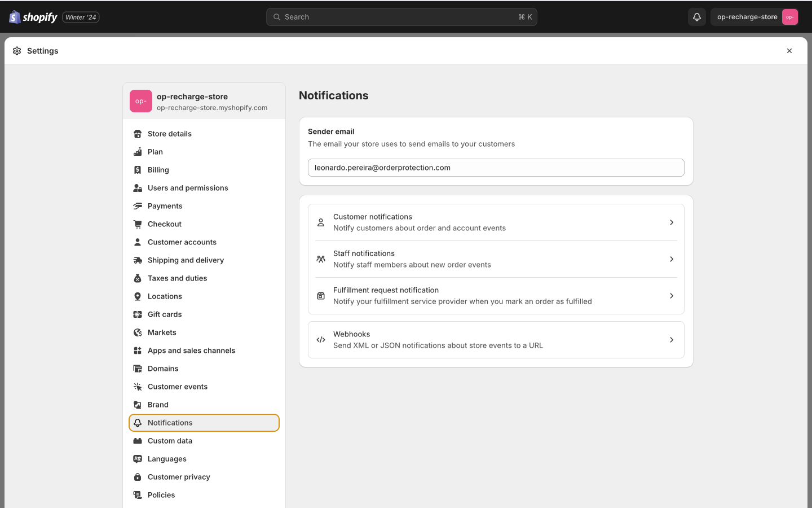Click the Webhooks code icon
The width and height of the screenshot is (812, 508).
(x=321, y=340)
